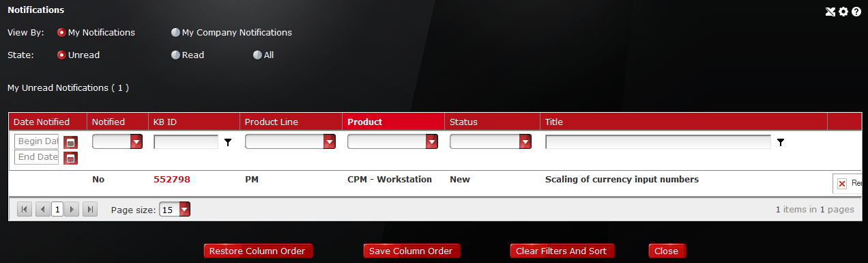Select the 'PM' product line cell
Viewport: 868px width, 263px height.
(252, 180)
